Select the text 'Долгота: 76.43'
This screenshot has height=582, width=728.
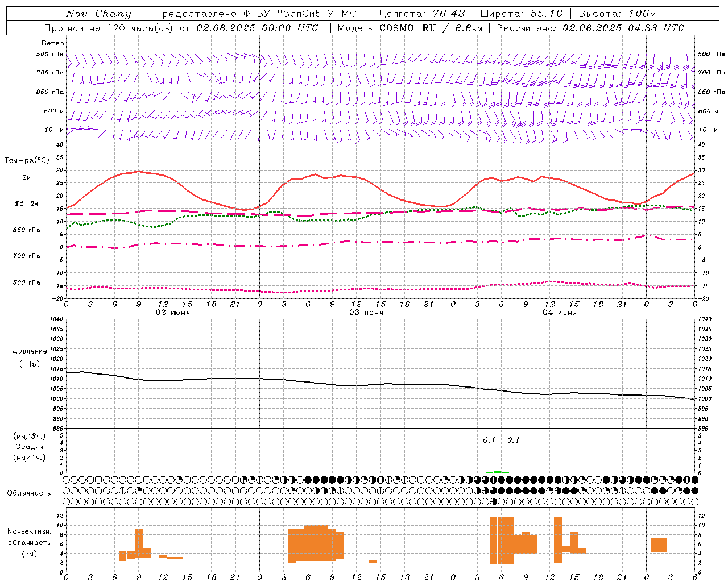pyautogui.click(x=421, y=14)
